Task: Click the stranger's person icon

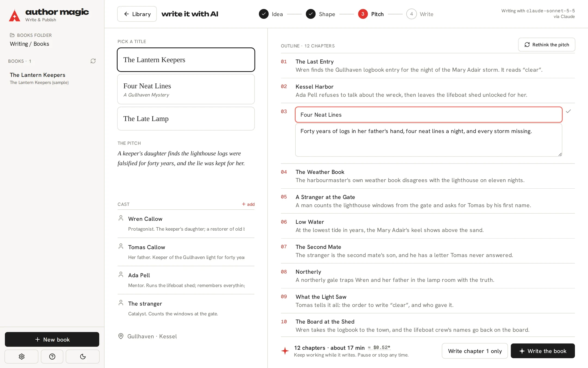Action: point(121,303)
